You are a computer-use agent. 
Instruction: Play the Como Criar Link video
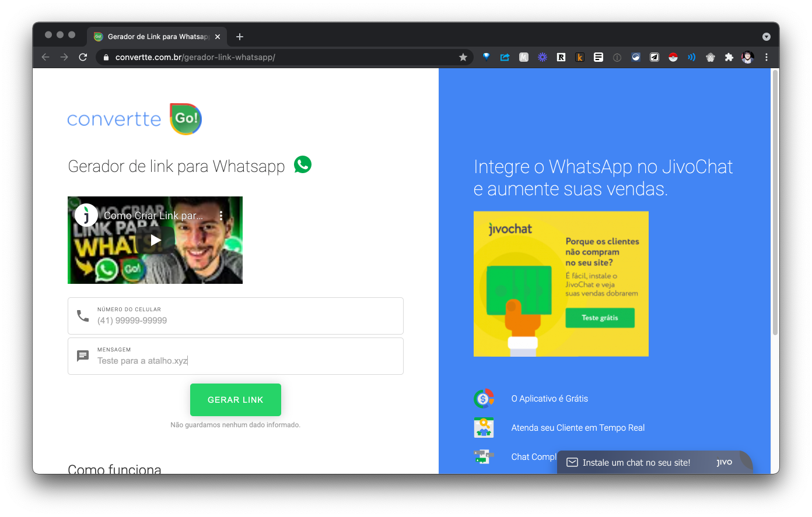[155, 240]
